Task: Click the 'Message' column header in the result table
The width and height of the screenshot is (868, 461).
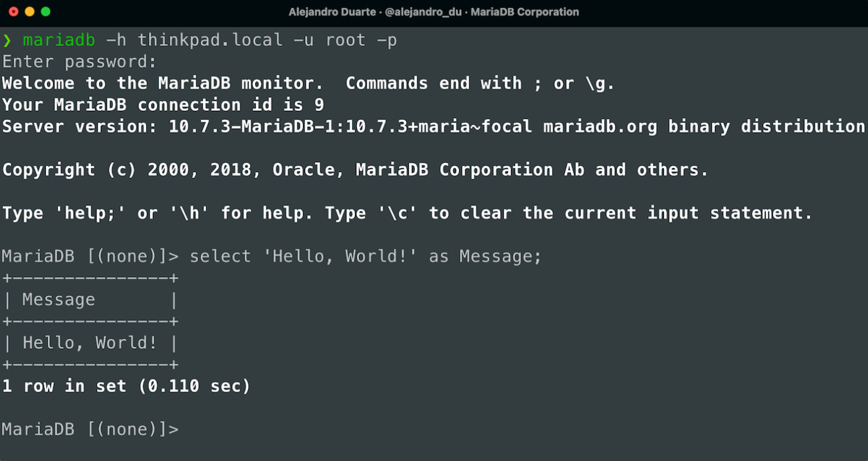Action: point(59,300)
